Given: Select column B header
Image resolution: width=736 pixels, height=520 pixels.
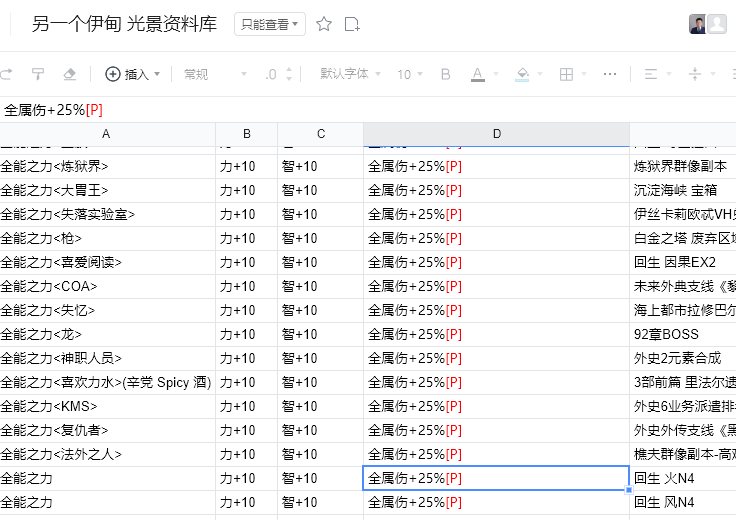Looking at the screenshot, I should pos(246,134).
